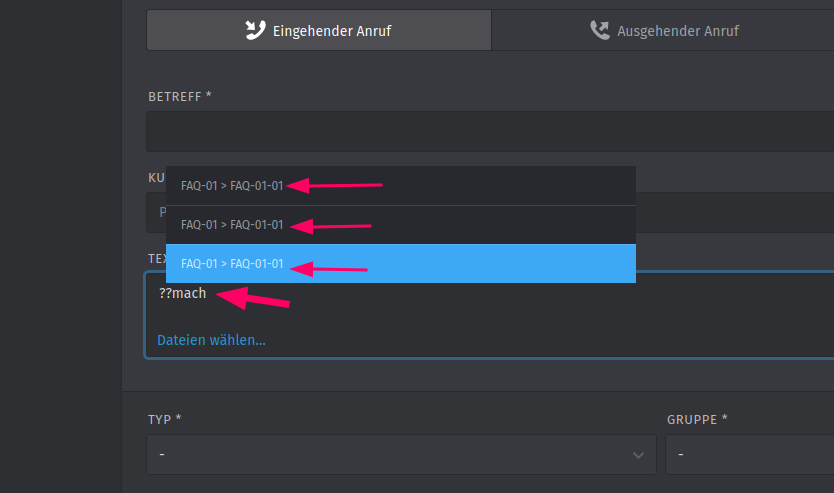The width and height of the screenshot is (834, 493).
Task: Select the middle FAQ-01 > FAQ-01-01 suggestion
Action: pyautogui.click(x=401, y=225)
